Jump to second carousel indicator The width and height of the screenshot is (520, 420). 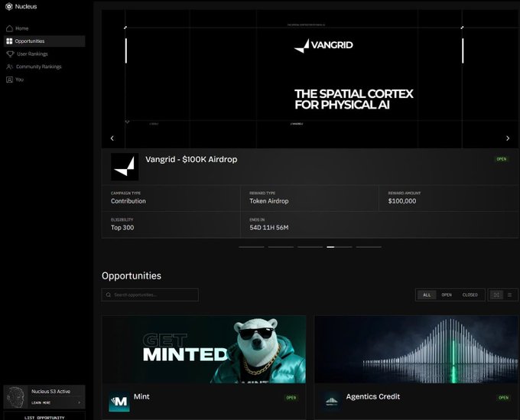[x=281, y=247]
